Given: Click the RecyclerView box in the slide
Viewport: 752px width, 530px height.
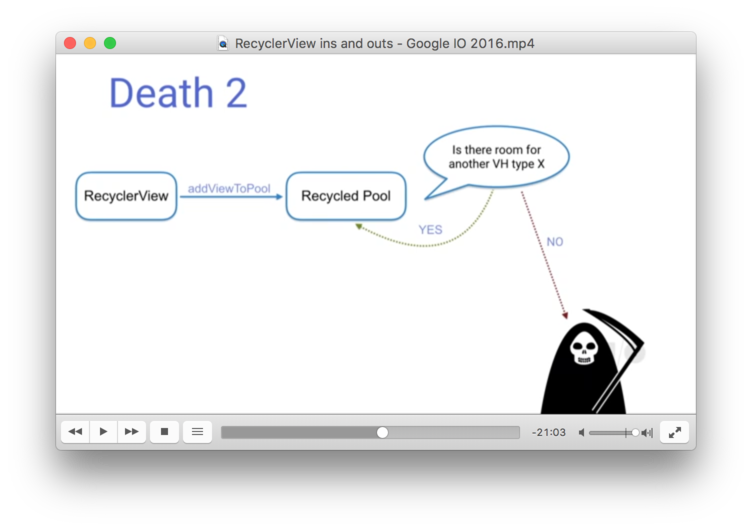Looking at the screenshot, I should click(126, 196).
